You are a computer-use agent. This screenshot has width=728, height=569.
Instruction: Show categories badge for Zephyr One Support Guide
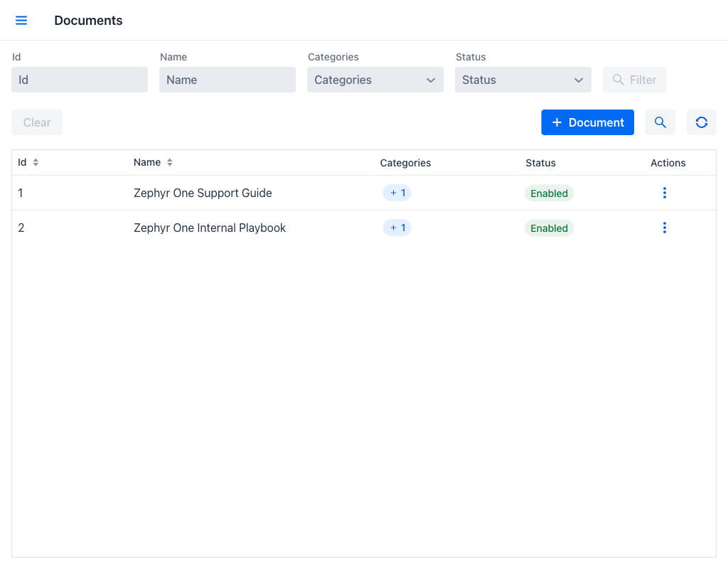(397, 193)
